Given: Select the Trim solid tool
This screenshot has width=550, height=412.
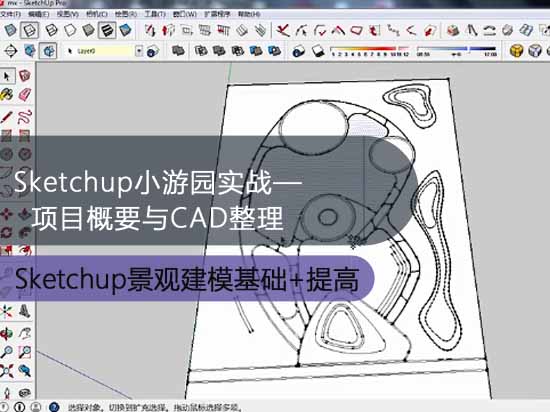Looking at the screenshot, I should coord(256,51).
